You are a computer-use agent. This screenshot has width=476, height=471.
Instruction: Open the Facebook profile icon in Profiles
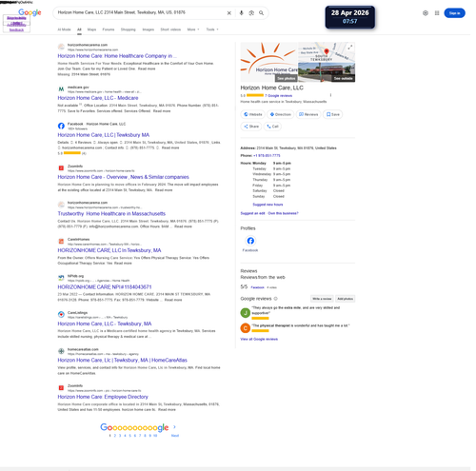250,241
